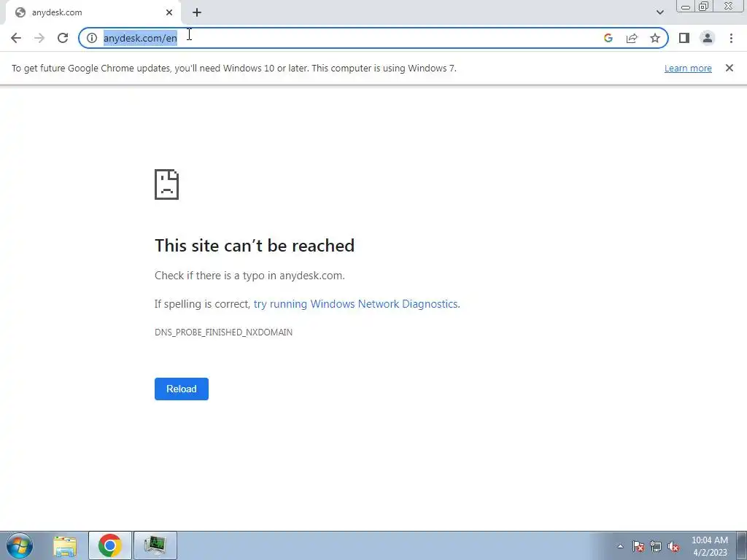The image size is (747, 560).
Task: Click the network status tray icon
Action: click(x=656, y=547)
